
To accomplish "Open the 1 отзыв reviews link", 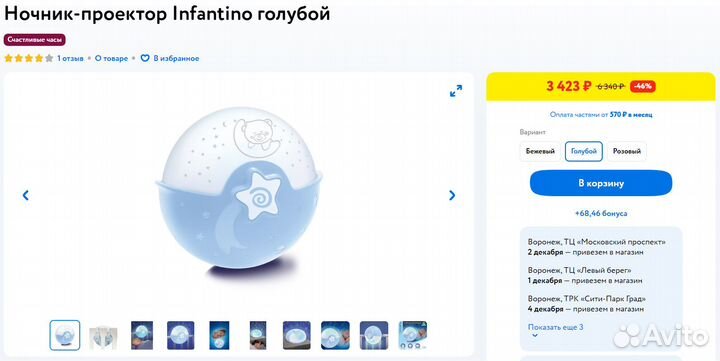I will tap(70, 58).
